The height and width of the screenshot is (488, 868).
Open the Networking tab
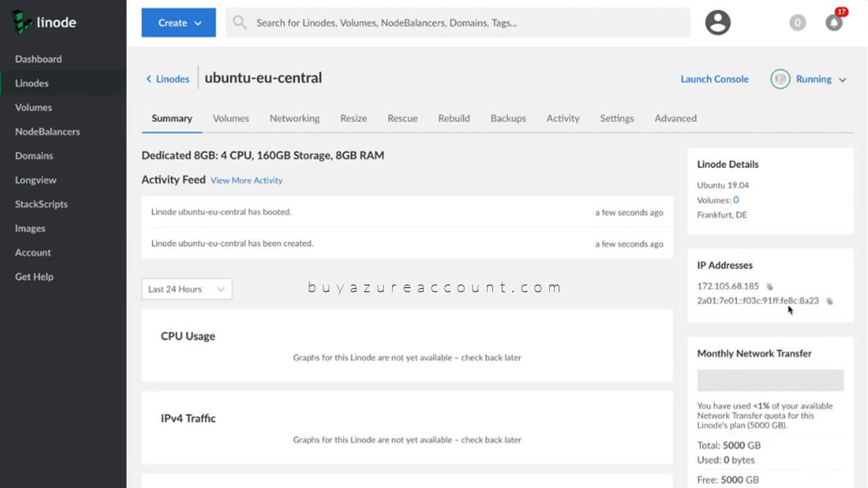coord(294,118)
